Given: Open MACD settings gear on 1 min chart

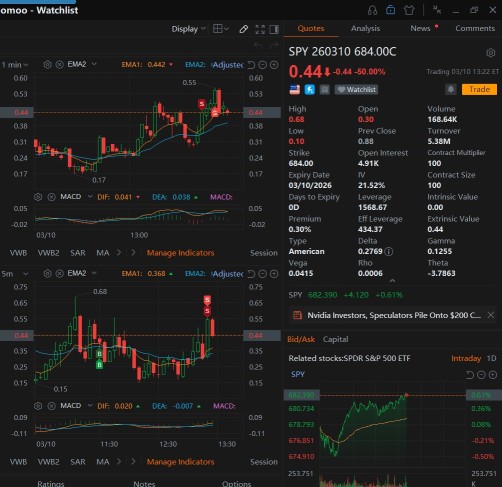Looking at the screenshot, I should 38,197.
